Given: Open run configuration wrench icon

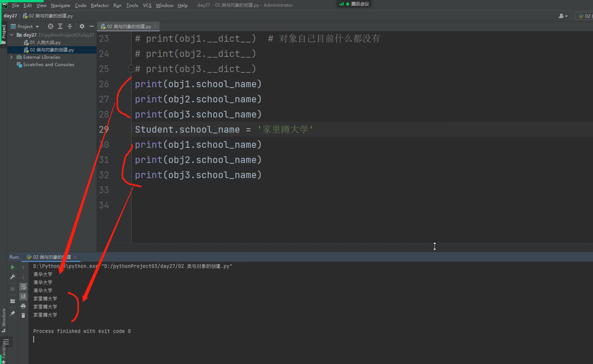Looking at the screenshot, I should [13, 277].
